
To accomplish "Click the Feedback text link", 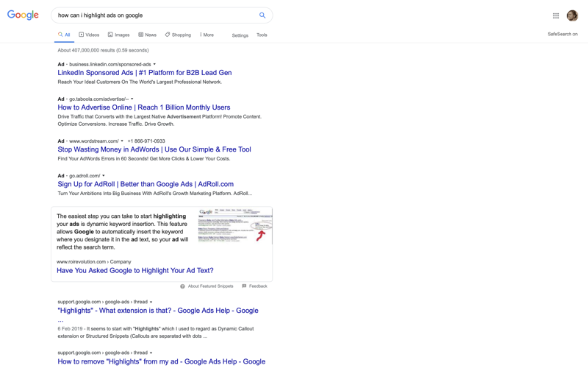I will click(258, 286).
